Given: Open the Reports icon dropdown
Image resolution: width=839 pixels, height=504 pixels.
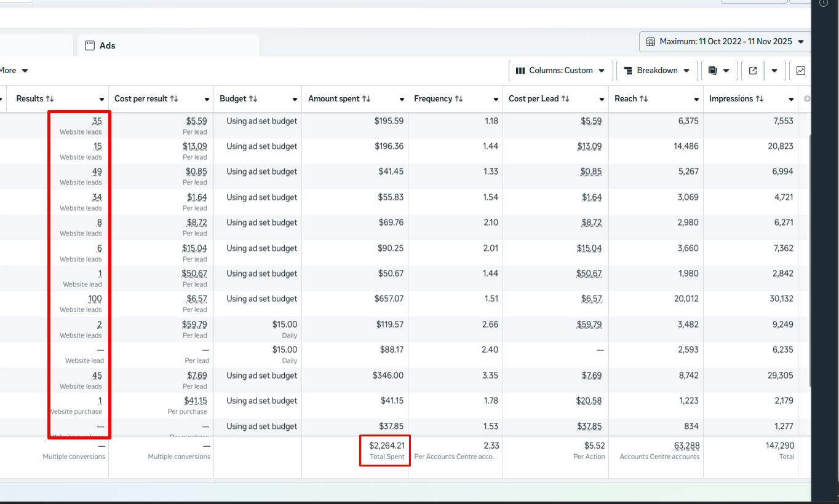Looking at the screenshot, I should point(718,71).
